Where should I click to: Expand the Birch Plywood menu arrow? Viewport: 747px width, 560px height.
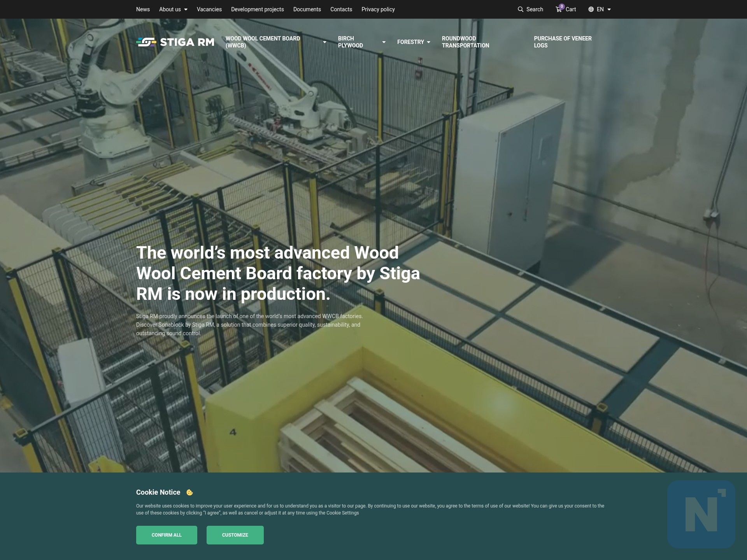pyautogui.click(x=384, y=42)
